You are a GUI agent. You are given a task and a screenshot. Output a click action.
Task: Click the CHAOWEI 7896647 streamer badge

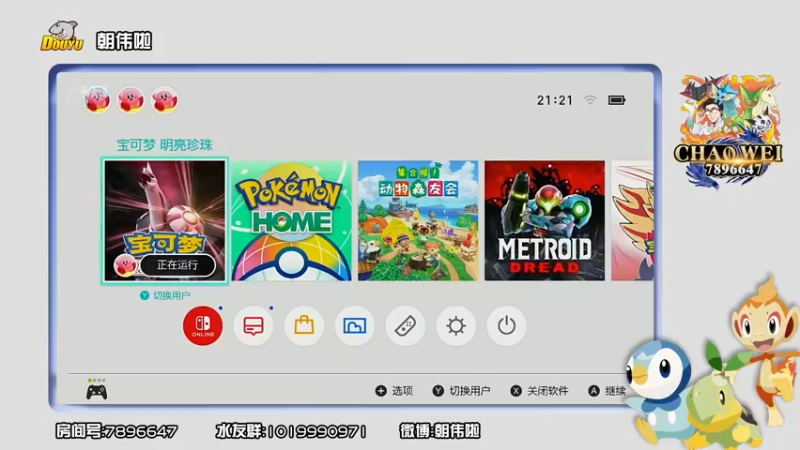point(728,132)
